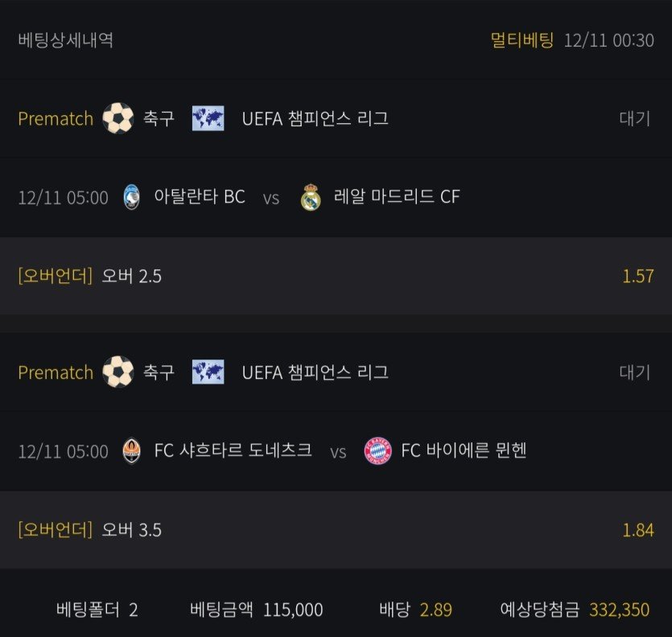Screen dimensions: 672x637
Task: Click the Shakhtar Donetsk team crest
Action: click(x=131, y=451)
